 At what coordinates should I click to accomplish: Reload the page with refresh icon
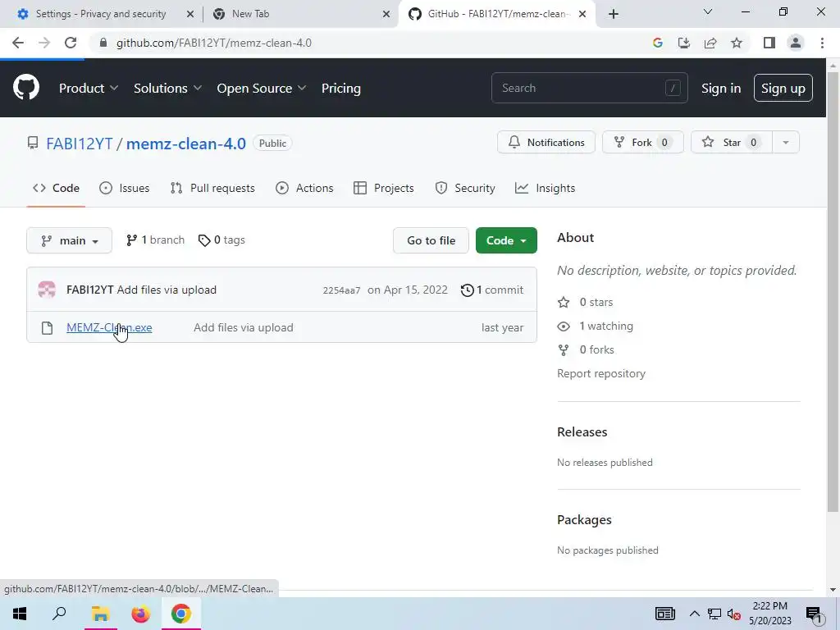pyautogui.click(x=71, y=43)
